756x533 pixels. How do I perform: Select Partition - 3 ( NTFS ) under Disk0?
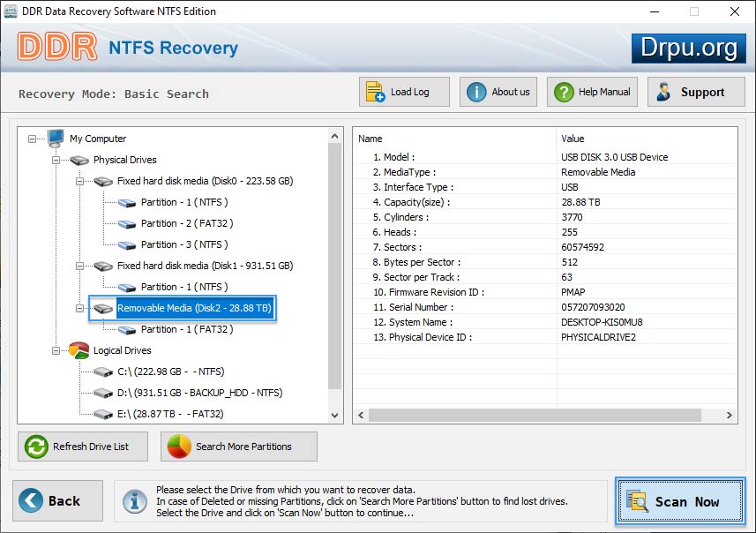184,245
